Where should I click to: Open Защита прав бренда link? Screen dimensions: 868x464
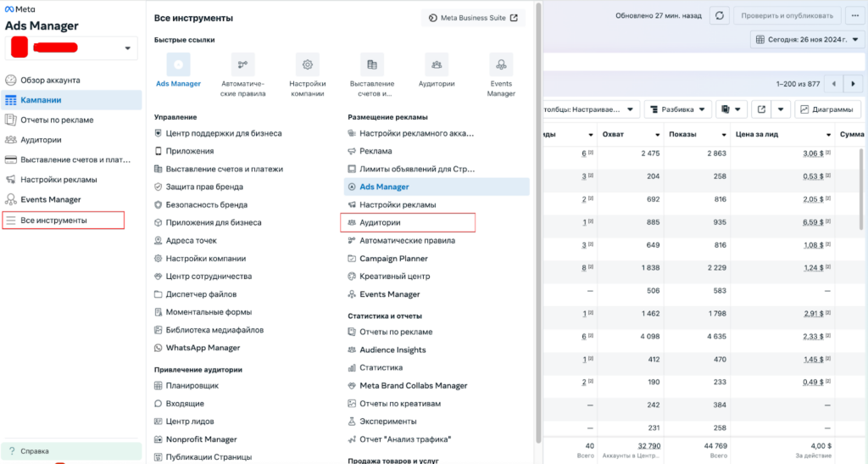[198, 187]
